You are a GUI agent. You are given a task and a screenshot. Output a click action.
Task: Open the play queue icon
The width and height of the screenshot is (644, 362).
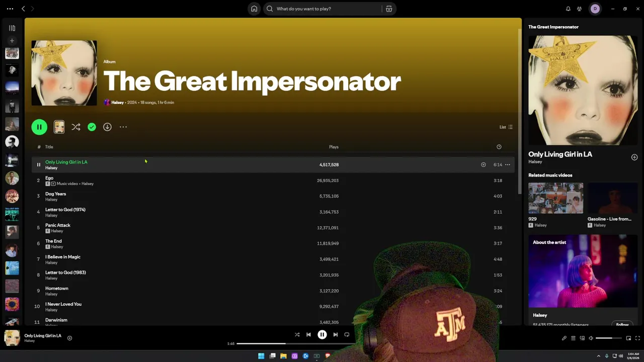tap(573, 338)
